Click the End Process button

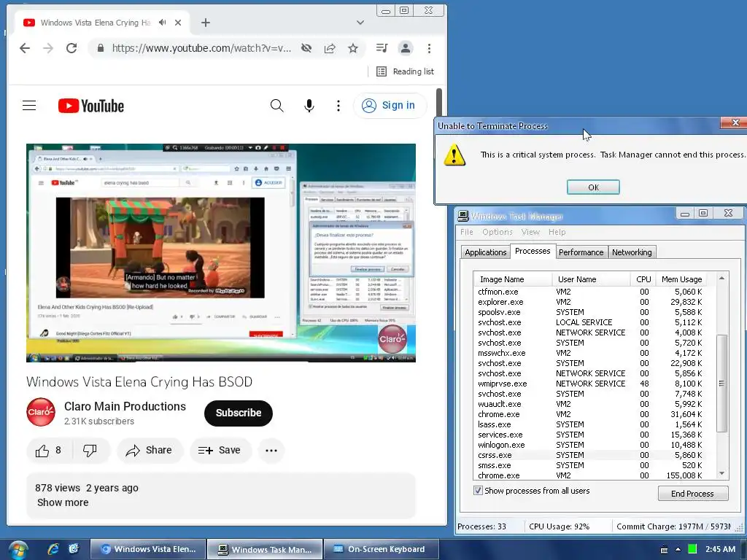[693, 494]
